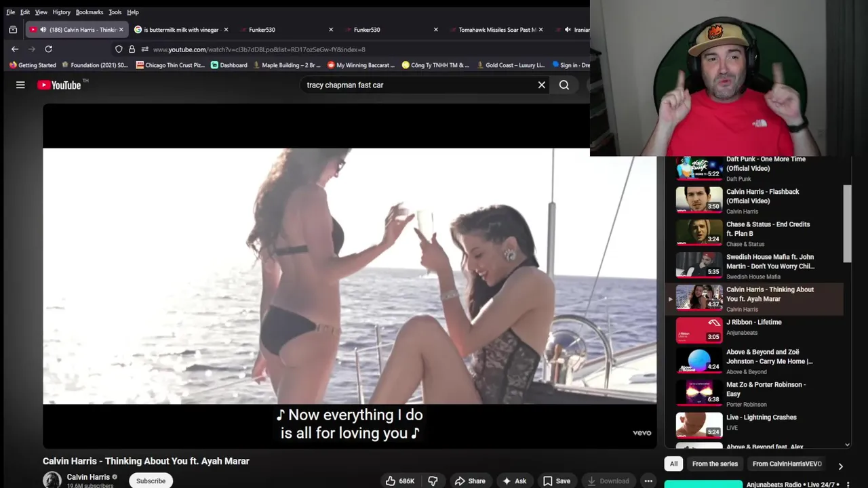Image resolution: width=868 pixels, height=488 pixels.
Task: Select the All filter chip
Action: pyautogui.click(x=673, y=464)
